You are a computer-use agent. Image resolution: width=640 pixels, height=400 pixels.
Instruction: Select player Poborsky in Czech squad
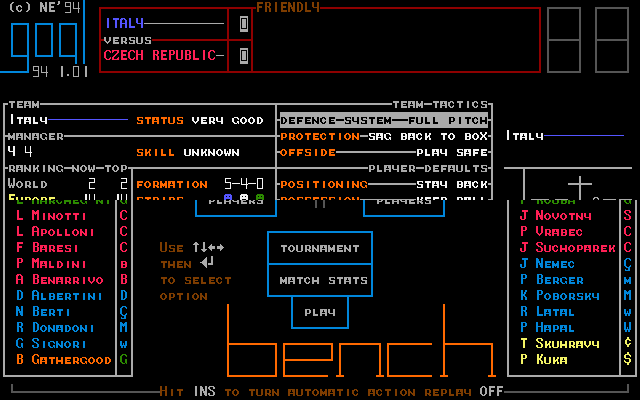click(x=560, y=296)
